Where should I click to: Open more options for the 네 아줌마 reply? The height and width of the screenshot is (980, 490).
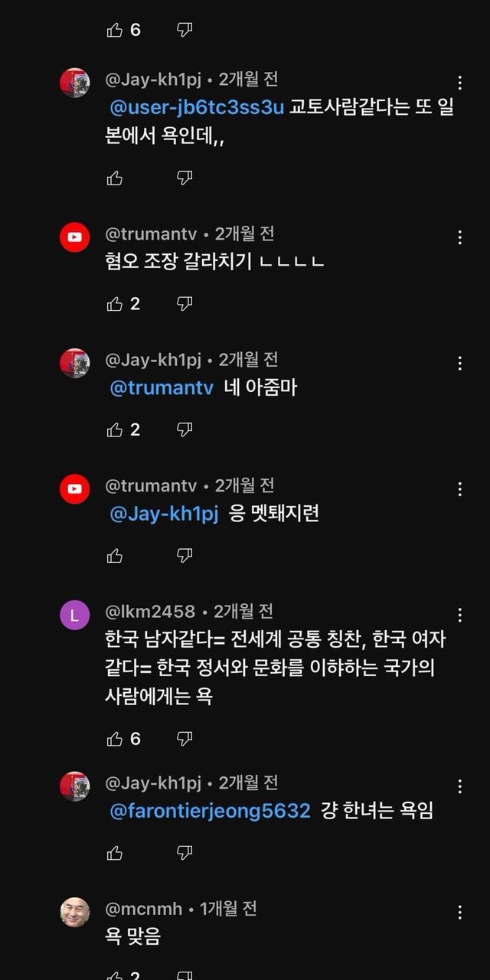click(x=459, y=363)
